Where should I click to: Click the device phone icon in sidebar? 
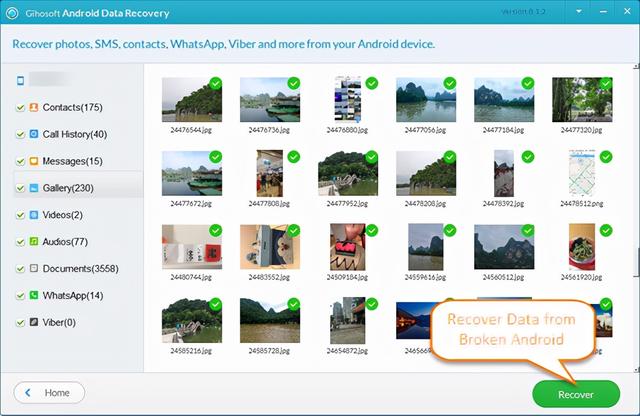pos(20,80)
